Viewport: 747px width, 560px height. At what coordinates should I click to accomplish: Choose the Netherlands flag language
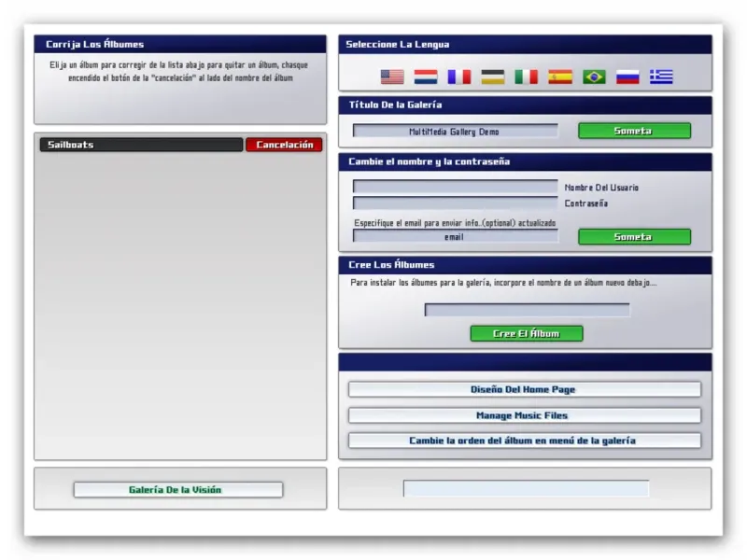click(426, 77)
